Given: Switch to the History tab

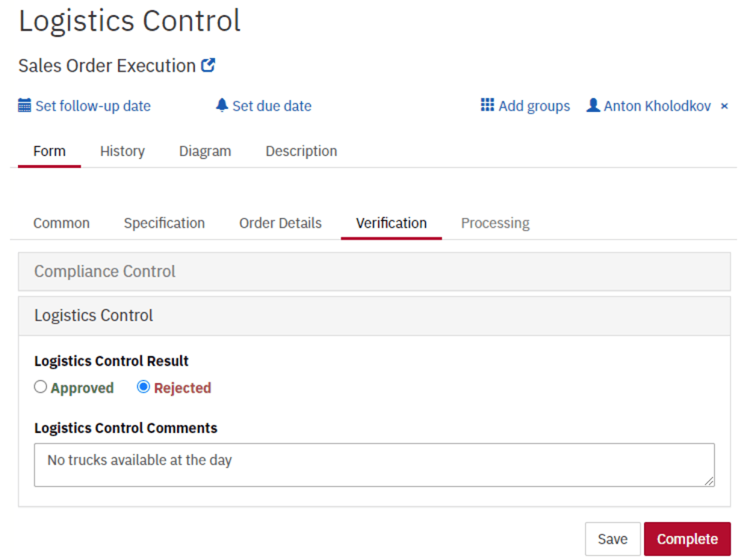Looking at the screenshot, I should pos(122,151).
